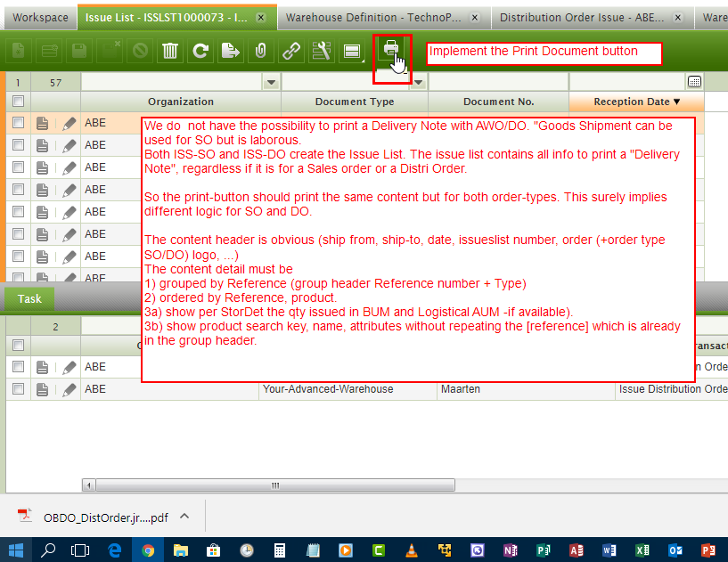This screenshot has height=562, width=728.
Task: Expand options for OBDO_DistOrder pdf download
Action: (x=184, y=516)
